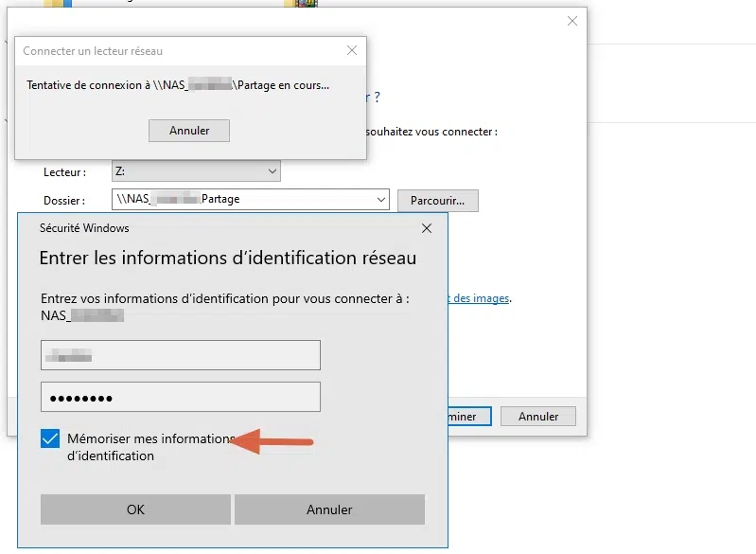
Task: Click Annuler at the wizard's bottom right
Action: click(538, 417)
